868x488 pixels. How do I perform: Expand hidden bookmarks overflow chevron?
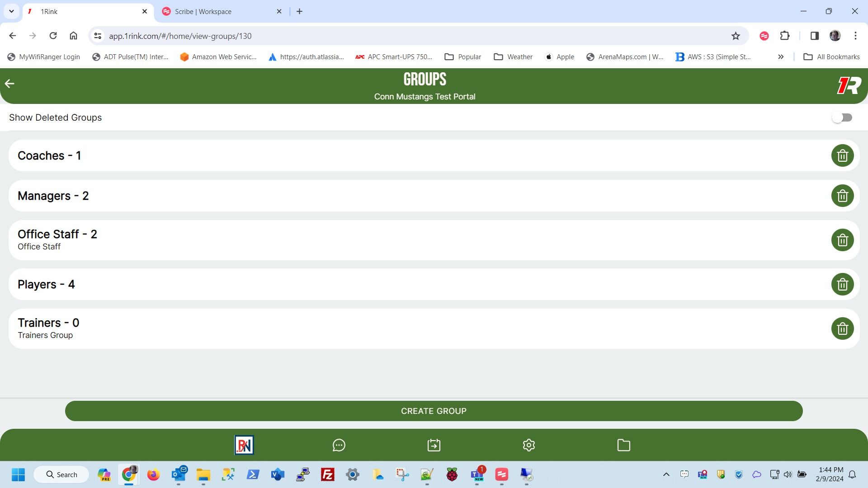(780, 57)
